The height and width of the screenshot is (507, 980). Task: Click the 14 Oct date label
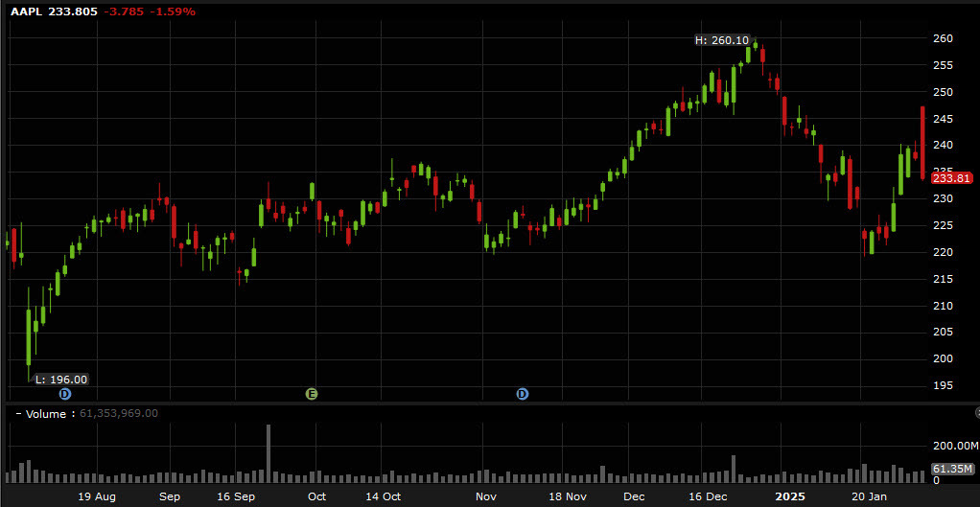tap(384, 497)
